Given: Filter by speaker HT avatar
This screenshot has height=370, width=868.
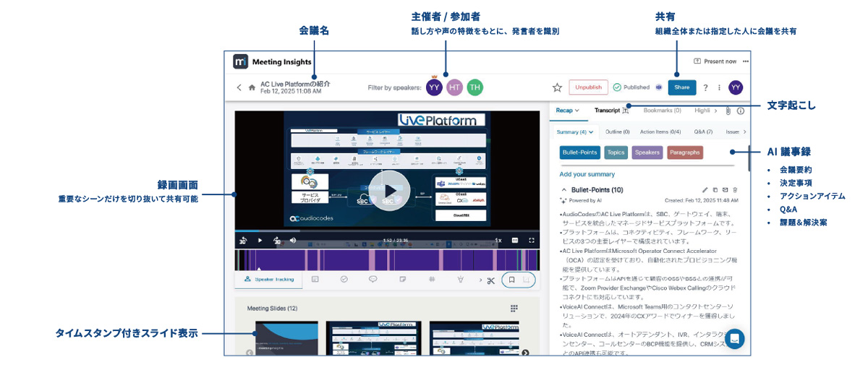Looking at the screenshot, I should 454,87.
